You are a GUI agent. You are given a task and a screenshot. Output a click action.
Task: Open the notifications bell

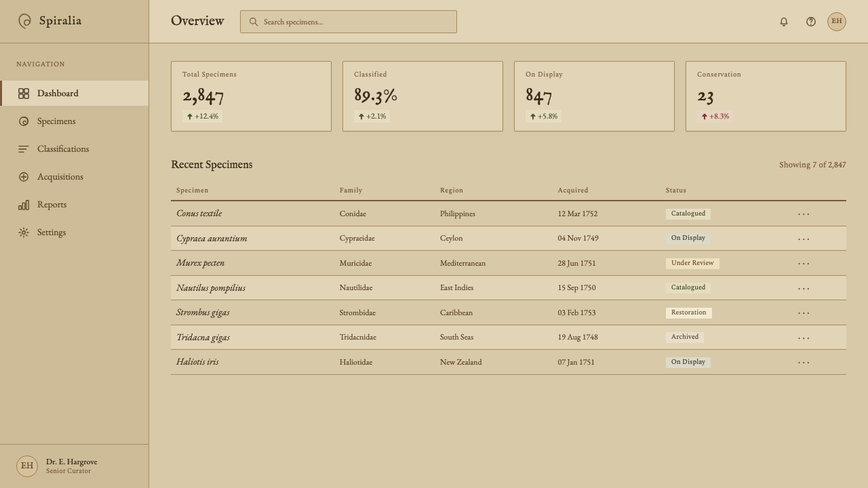click(784, 22)
